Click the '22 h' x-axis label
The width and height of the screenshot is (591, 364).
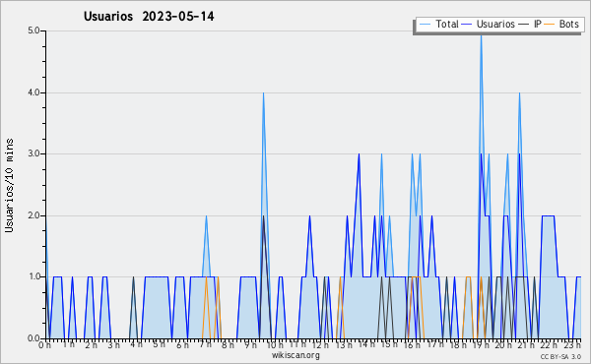point(549,345)
